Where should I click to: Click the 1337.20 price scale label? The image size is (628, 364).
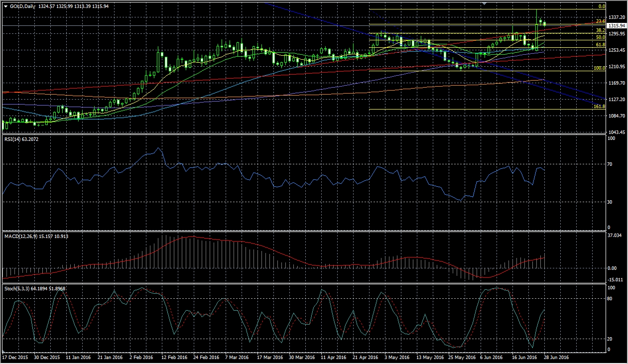coord(617,17)
